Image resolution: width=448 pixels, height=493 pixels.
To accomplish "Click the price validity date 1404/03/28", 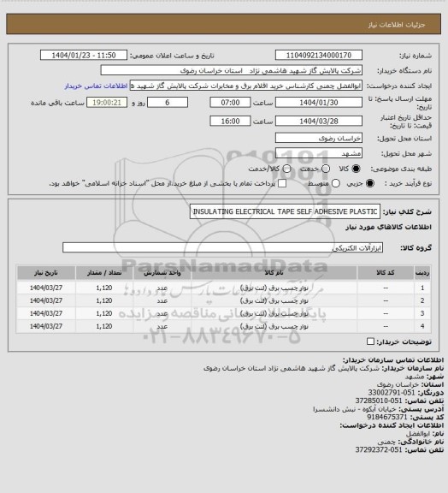I will [x=319, y=121].
